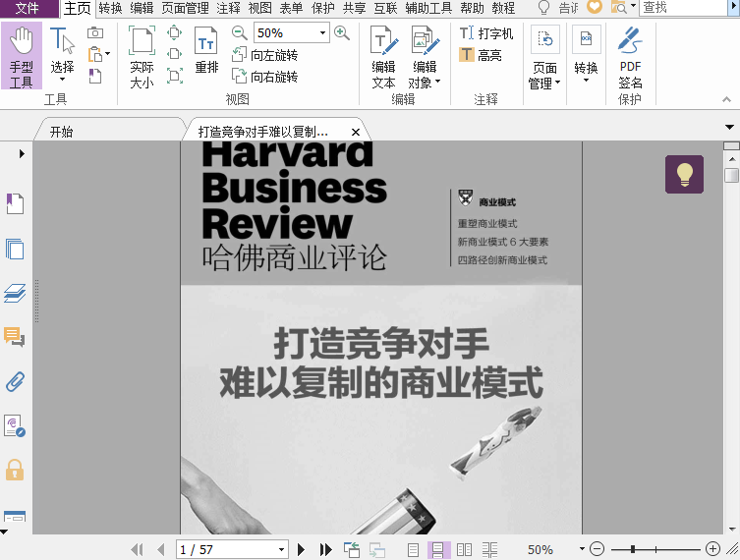Click the lightbulb tips button
The height and width of the screenshot is (560, 740).
tap(684, 174)
